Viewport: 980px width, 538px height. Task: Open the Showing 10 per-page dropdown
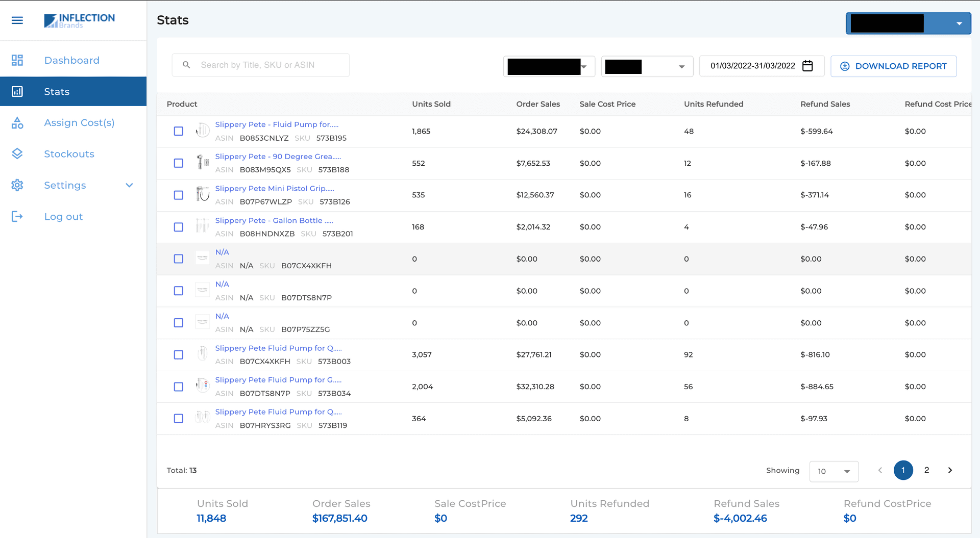(x=834, y=471)
